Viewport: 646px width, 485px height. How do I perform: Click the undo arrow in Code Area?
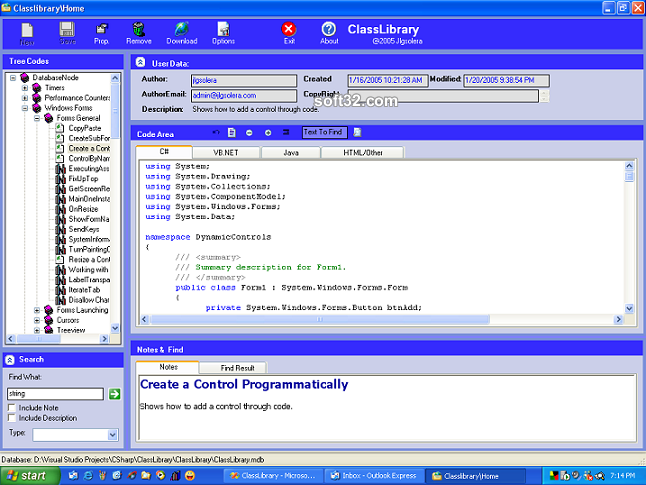216,132
